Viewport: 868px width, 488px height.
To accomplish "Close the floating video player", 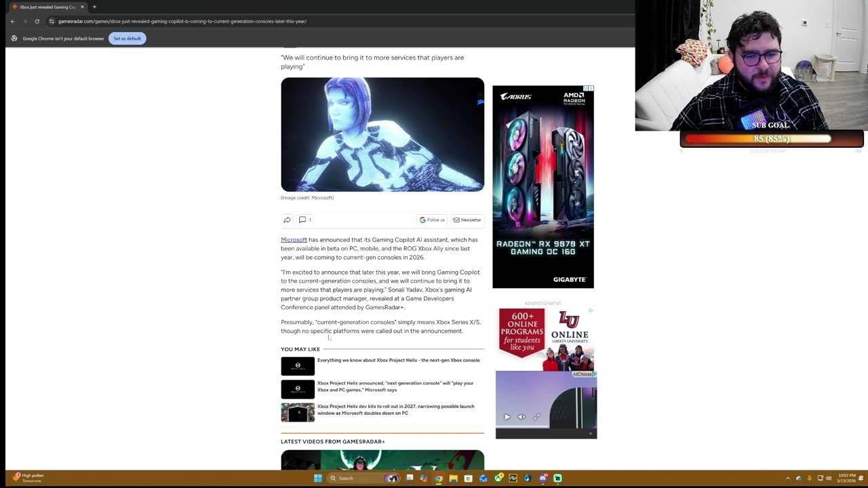I will point(591,433).
